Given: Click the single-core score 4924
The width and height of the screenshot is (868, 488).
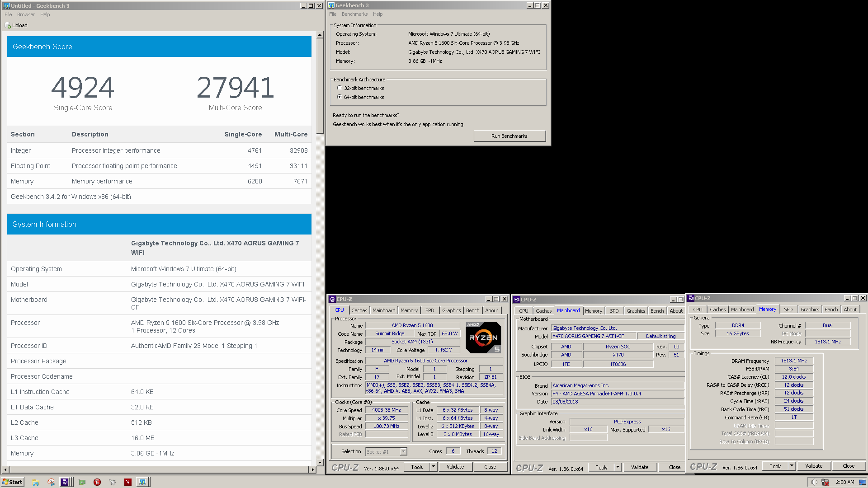Looking at the screenshot, I should tap(83, 87).
